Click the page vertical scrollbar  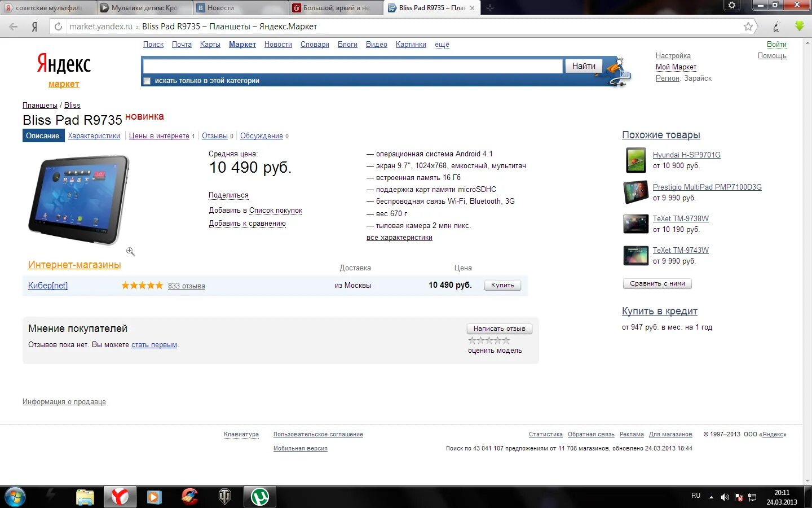(x=807, y=261)
